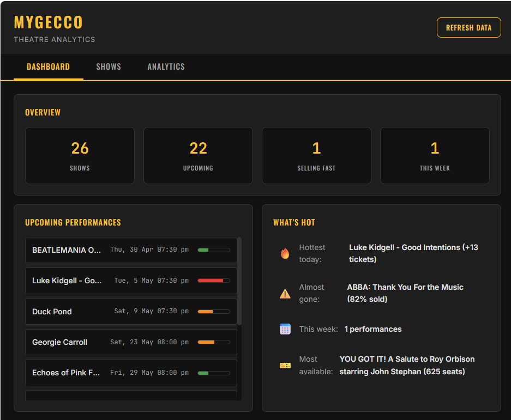Select the Dashboard tab
511x420 pixels.
tap(48, 66)
